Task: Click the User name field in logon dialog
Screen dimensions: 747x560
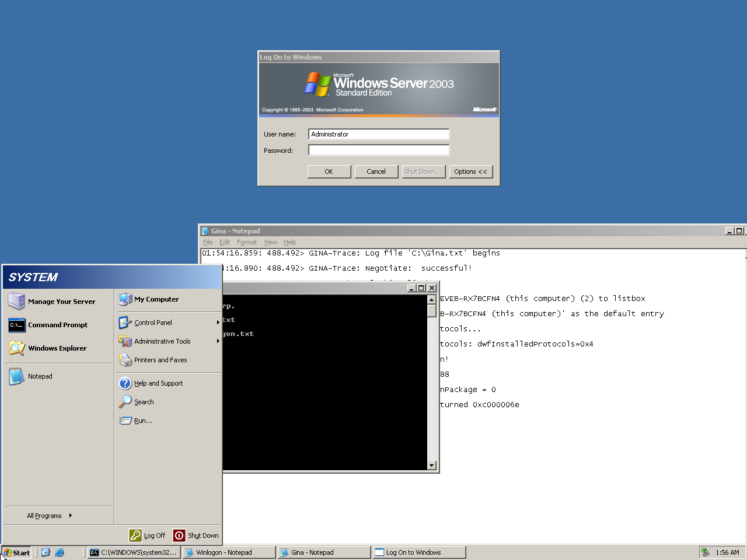Action: (x=379, y=134)
